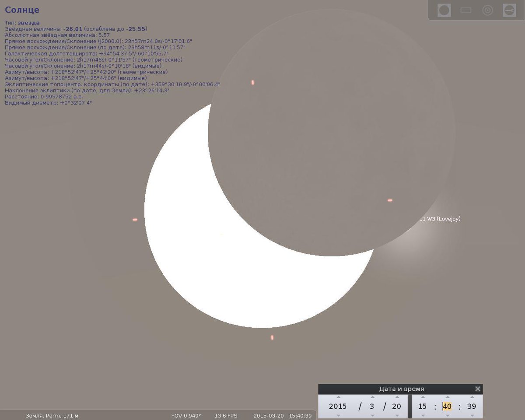525x420 pixels.
Task: Close the Дата и время dialog
Action: pyautogui.click(x=478, y=388)
